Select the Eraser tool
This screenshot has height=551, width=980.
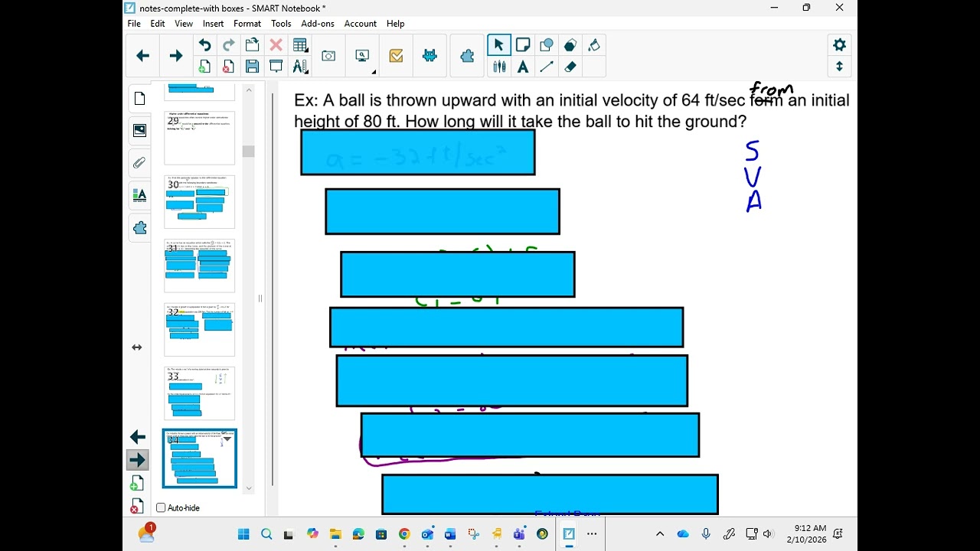coord(570,67)
